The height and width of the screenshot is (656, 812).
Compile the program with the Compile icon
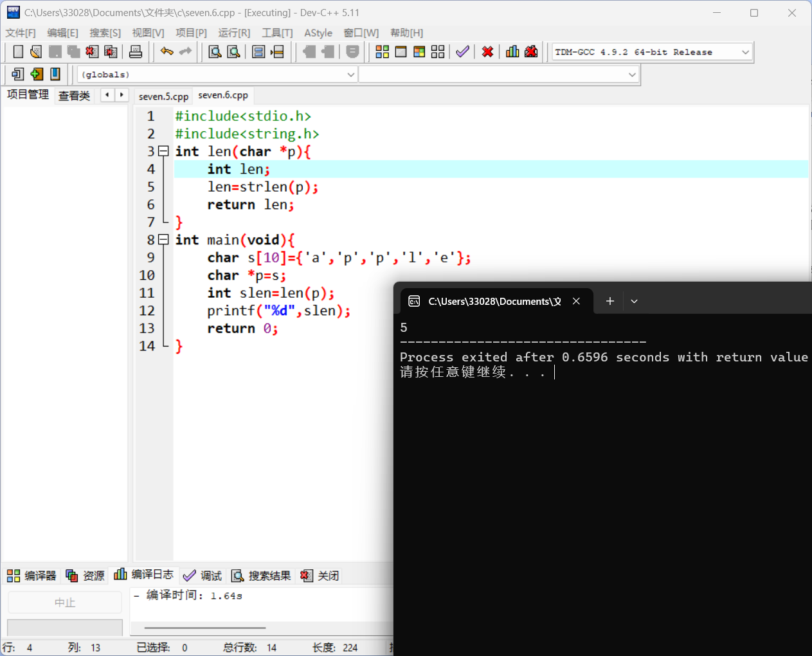(x=383, y=51)
